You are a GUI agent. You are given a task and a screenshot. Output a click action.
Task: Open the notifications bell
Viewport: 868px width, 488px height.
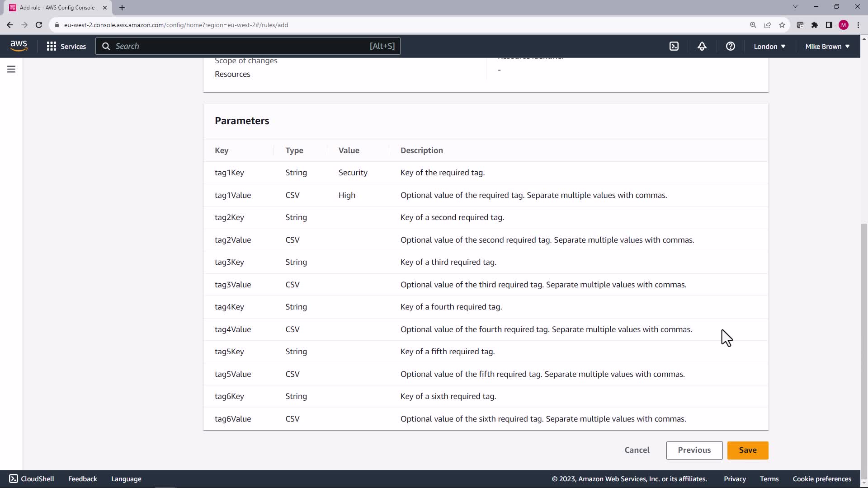point(702,46)
